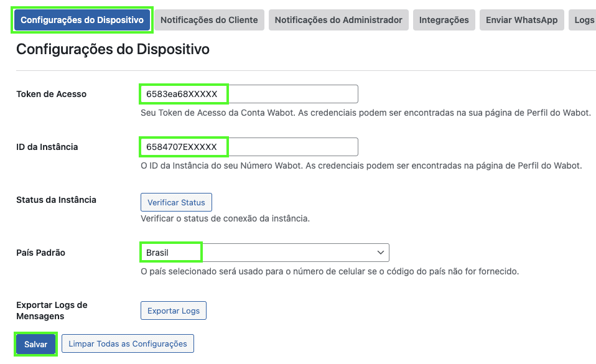Viewport: 596px width, 364px height.
Task: Select the Enviar WhatsApp tab
Action: [x=521, y=20]
